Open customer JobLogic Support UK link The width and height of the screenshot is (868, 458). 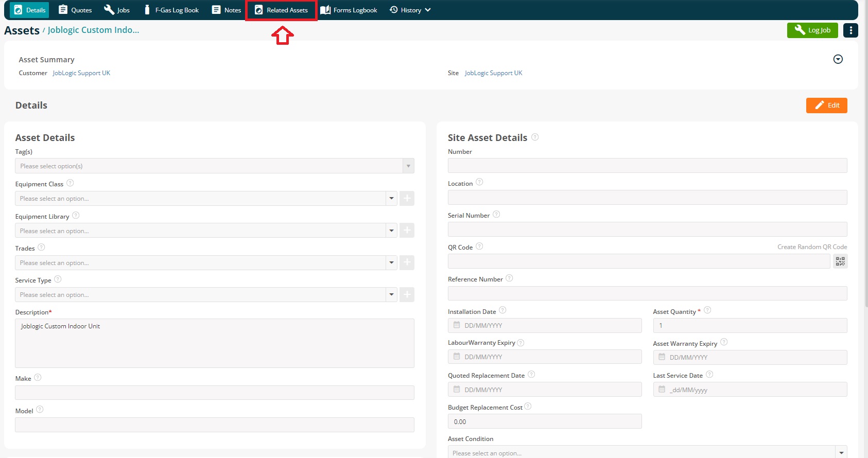point(81,73)
